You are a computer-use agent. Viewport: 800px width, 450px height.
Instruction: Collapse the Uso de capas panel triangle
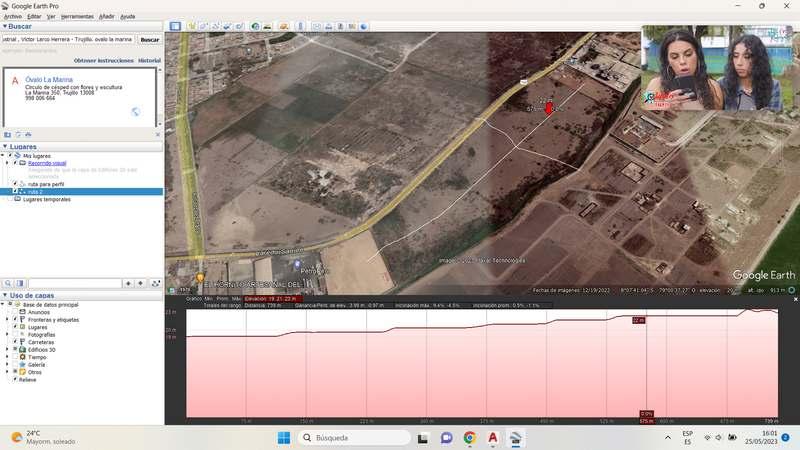coord(5,295)
